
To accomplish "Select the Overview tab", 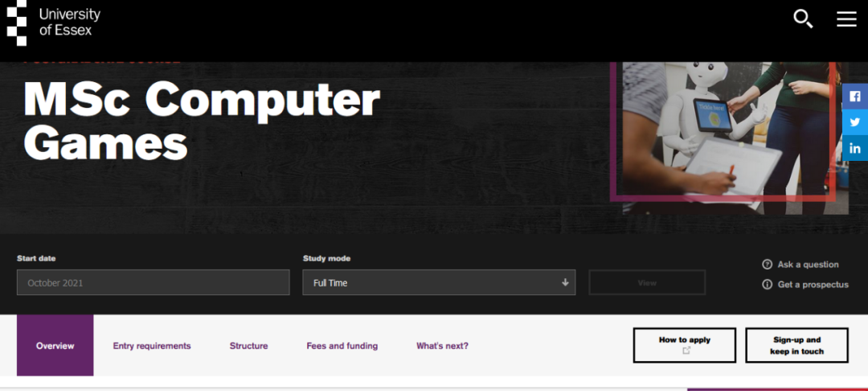I will (55, 346).
